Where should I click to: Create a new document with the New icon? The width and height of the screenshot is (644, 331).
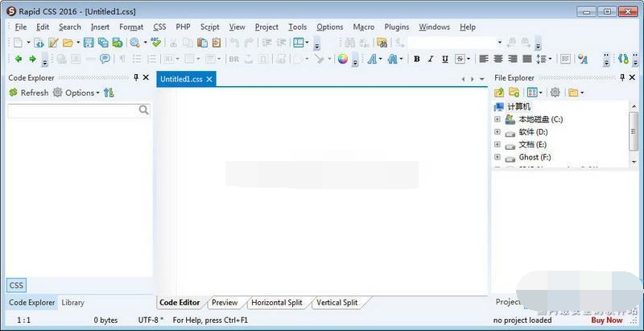(x=18, y=43)
